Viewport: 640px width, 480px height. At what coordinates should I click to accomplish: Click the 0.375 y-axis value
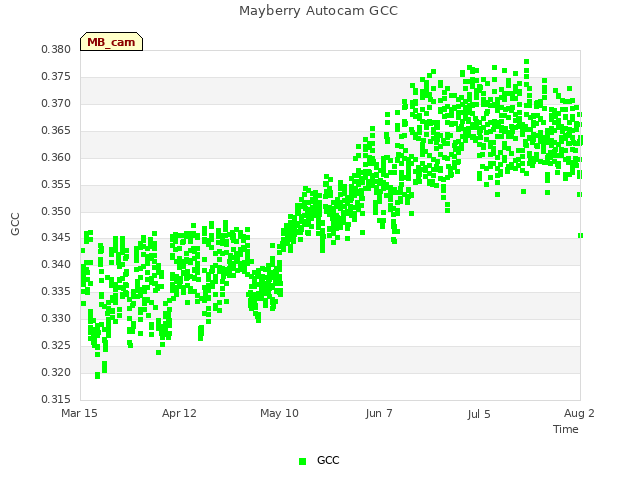pyautogui.click(x=56, y=76)
